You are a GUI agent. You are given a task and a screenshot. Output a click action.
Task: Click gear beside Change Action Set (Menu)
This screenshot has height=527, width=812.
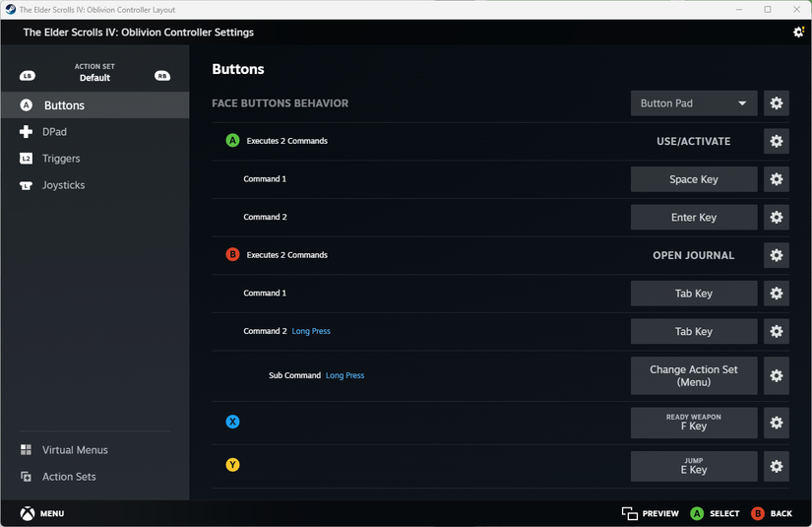(776, 375)
